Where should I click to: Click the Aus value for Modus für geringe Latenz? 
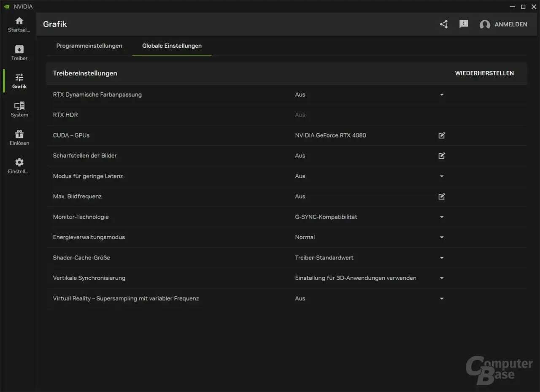click(300, 176)
